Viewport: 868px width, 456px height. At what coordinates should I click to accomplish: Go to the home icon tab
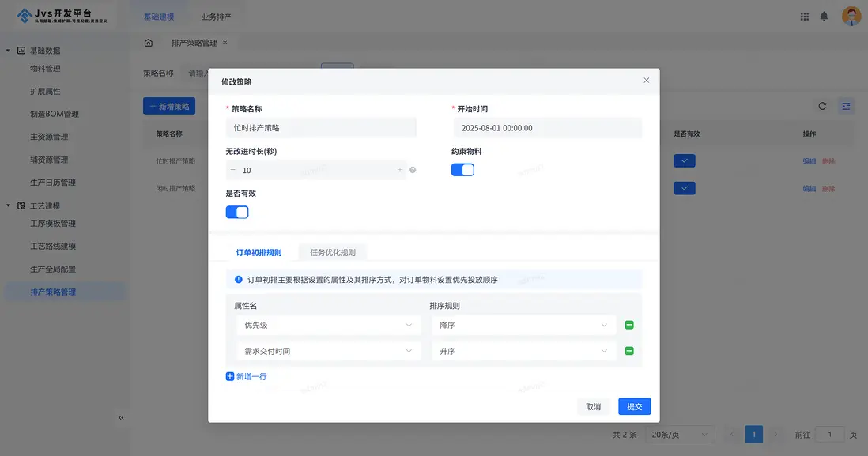(x=149, y=43)
